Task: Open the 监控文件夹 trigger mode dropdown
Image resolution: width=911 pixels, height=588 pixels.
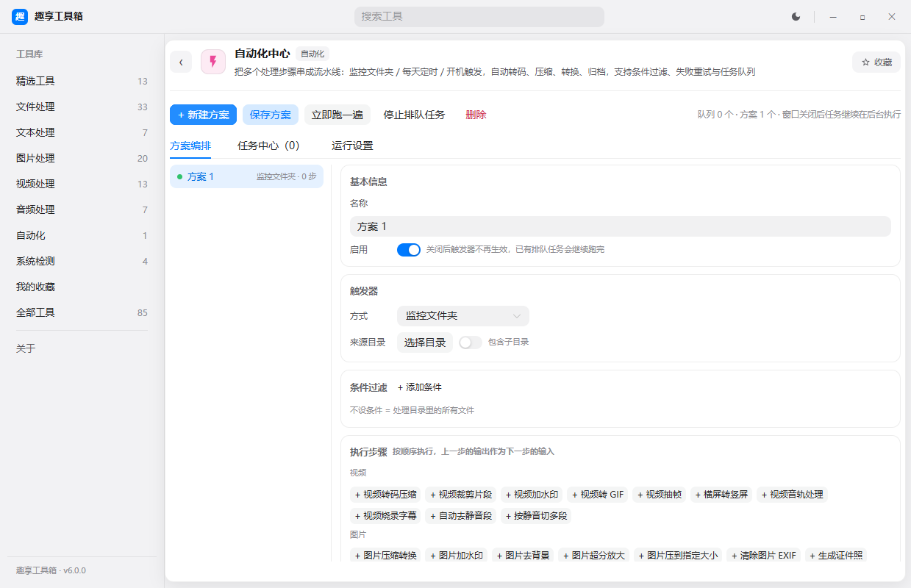Action: pos(463,316)
